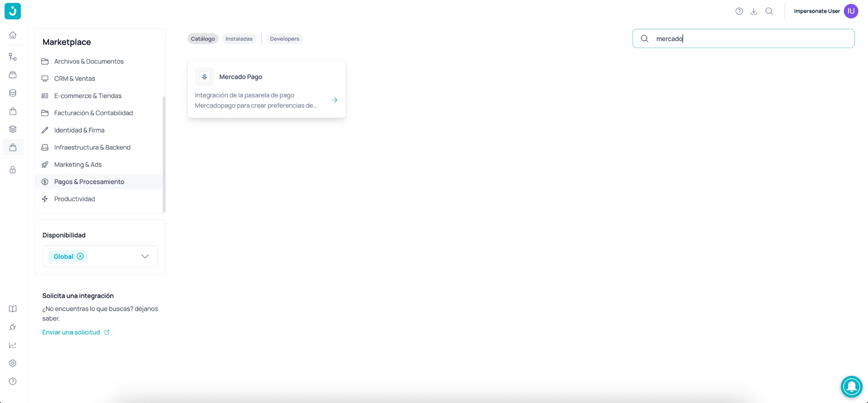This screenshot has height=403, width=868.
Task: Select the Productividad category
Action: pos(99,199)
